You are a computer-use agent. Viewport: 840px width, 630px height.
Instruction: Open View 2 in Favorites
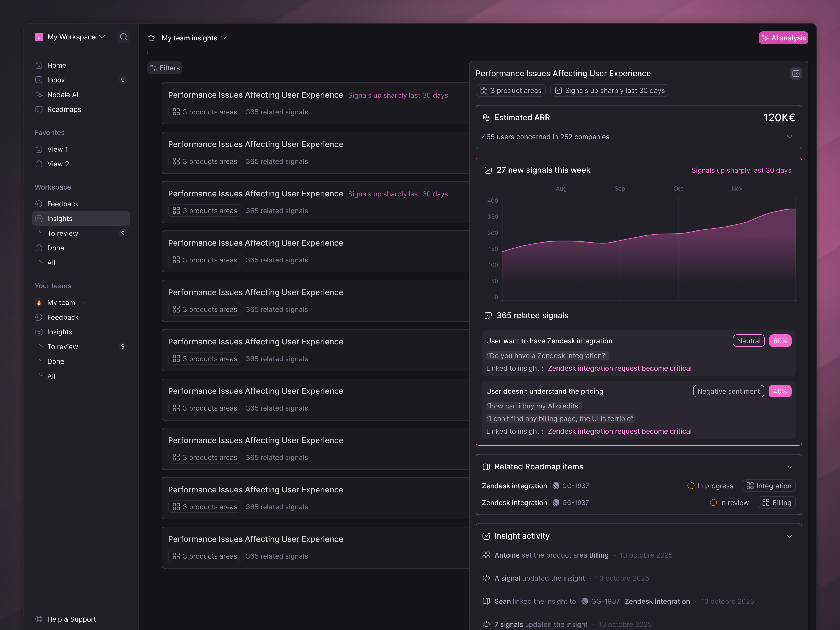pos(58,164)
